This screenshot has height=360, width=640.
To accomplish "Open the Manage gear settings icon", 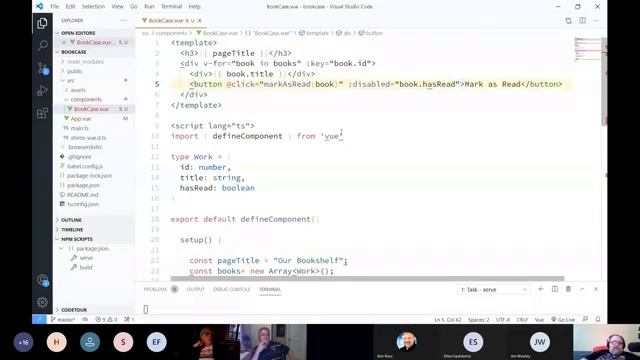I will click(42, 302).
